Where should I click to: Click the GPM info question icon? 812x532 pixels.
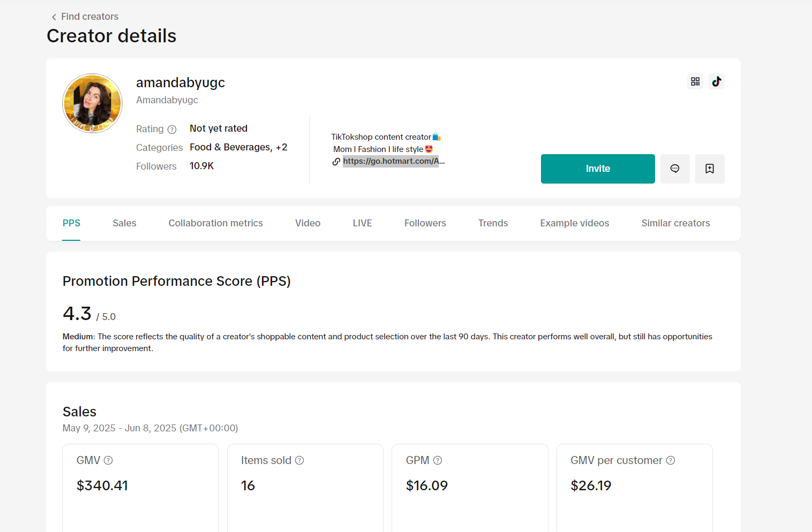[438, 460]
